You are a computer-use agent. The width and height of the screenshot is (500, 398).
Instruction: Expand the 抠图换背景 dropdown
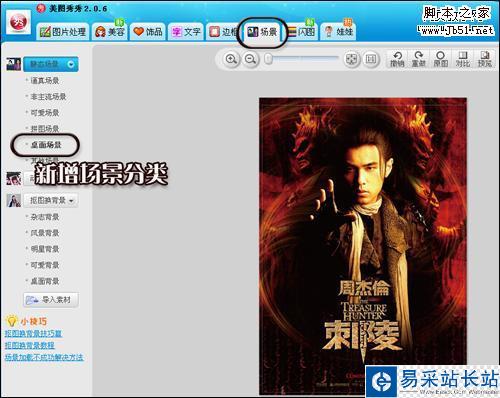[51, 200]
